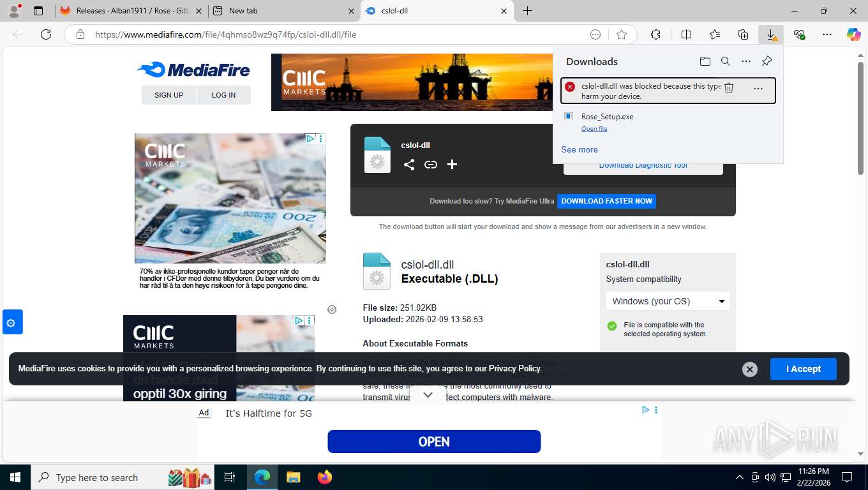The height and width of the screenshot is (490, 868).
Task: Open downloads folder icon in panel
Action: pos(705,61)
